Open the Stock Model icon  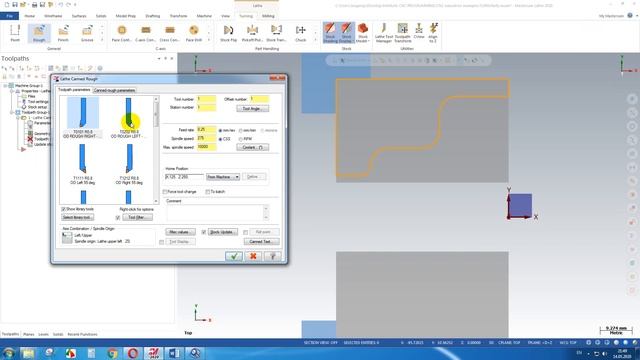point(362,33)
